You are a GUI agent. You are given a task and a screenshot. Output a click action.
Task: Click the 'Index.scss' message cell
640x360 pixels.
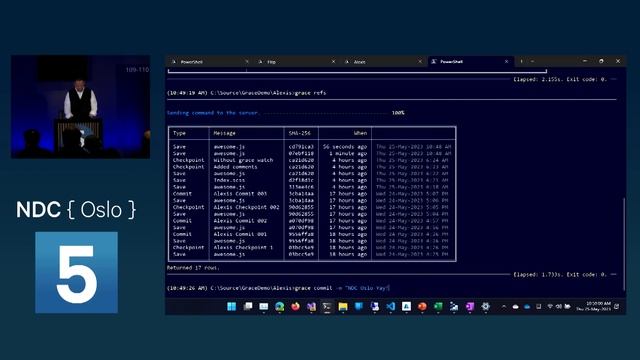[x=229, y=180]
